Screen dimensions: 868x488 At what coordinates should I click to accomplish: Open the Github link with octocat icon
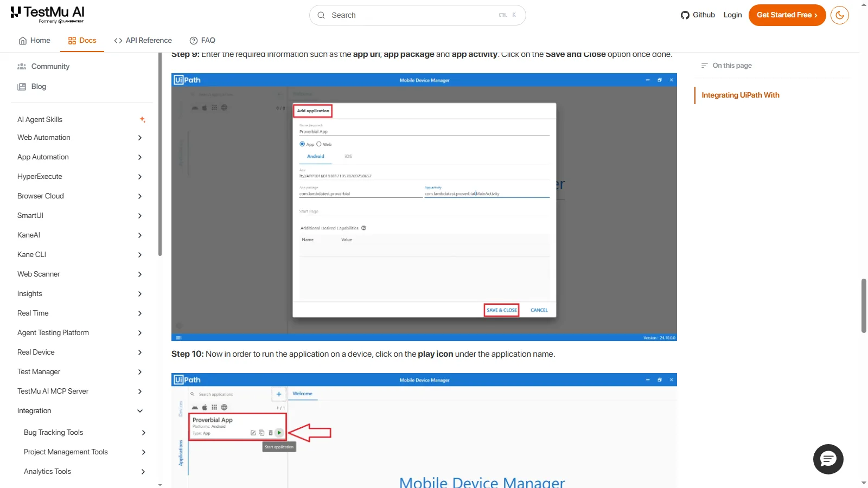(x=698, y=15)
